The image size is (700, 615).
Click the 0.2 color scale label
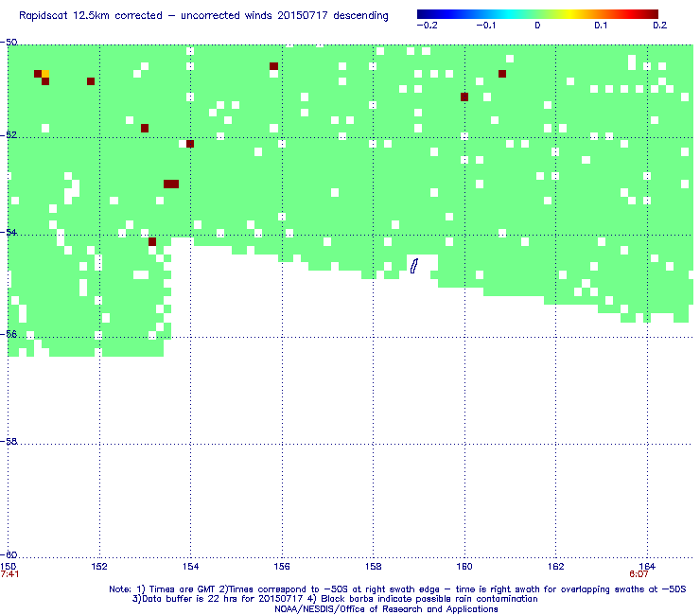[660, 26]
